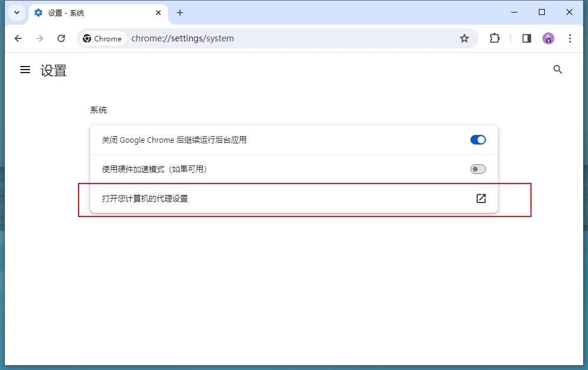Image resolution: width=588 pixels, height=370 pixels.
Task: Open the Extensions puzzle icon
Action: coord(494,38)
